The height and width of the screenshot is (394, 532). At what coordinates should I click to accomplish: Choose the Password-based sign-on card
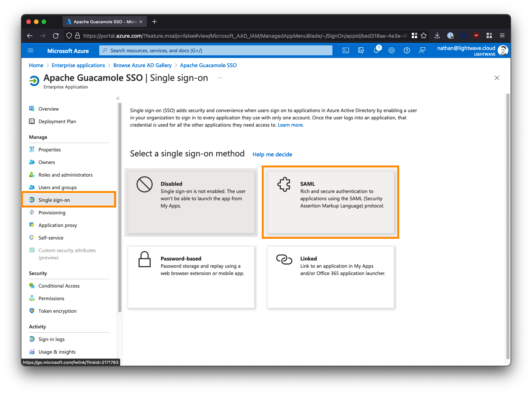click(191, 277)
